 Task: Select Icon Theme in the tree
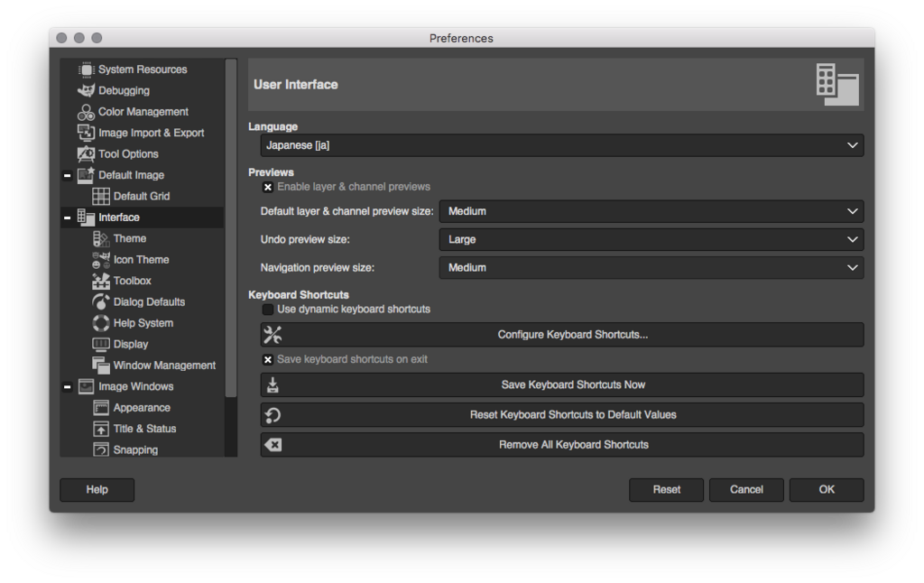[x=142, y=260]
